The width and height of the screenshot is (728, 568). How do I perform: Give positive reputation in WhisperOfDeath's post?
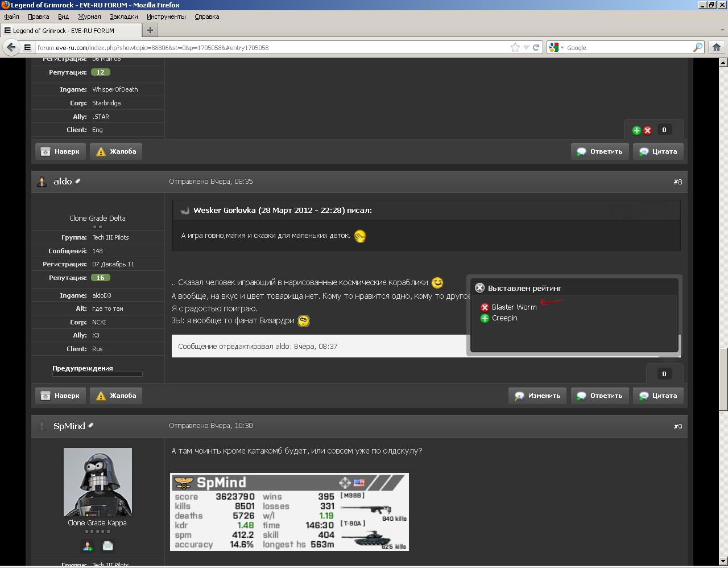(636, 130)
